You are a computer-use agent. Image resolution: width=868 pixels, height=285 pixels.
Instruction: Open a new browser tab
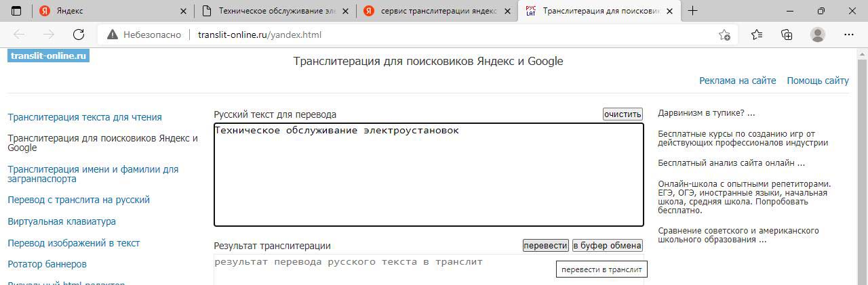point(692,11)
